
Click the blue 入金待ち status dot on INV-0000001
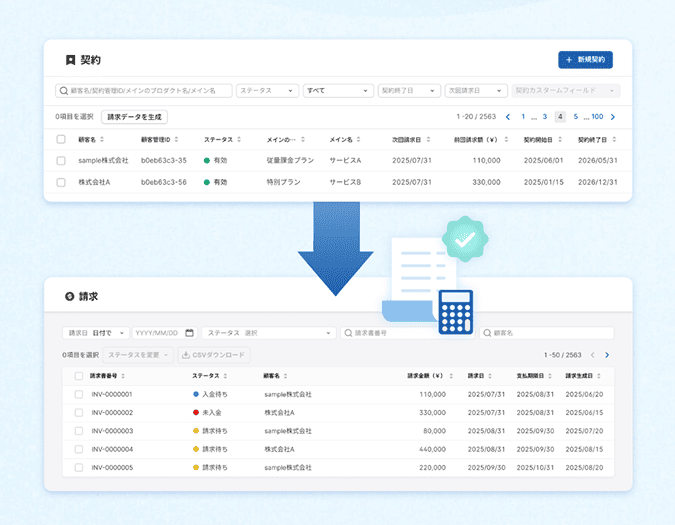tap(196, 394)
